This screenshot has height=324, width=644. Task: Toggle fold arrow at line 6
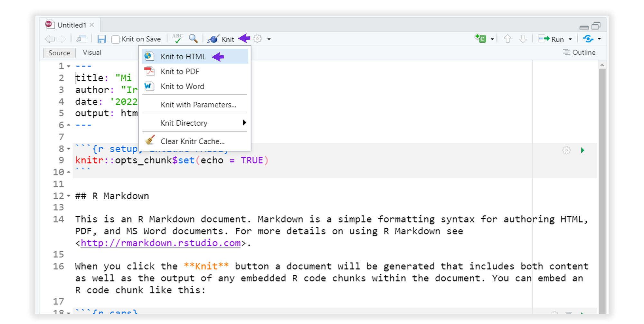click(x=69, y=125)
